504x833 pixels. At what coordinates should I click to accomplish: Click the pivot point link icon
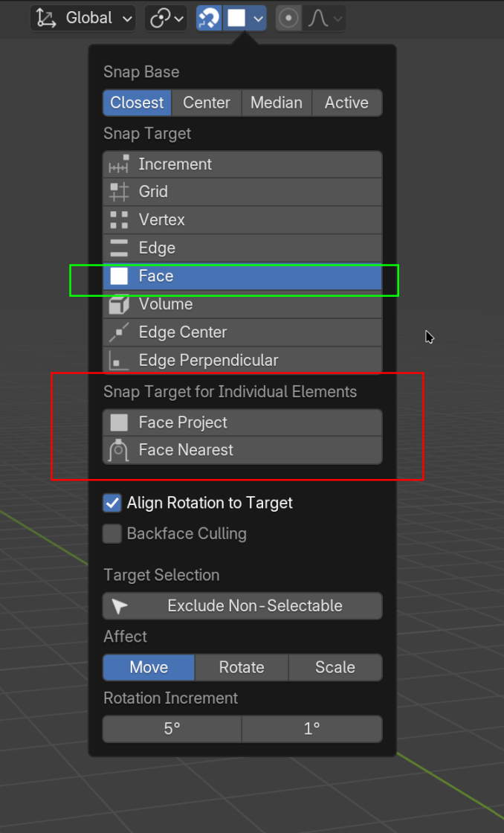[x=159, y=18]
